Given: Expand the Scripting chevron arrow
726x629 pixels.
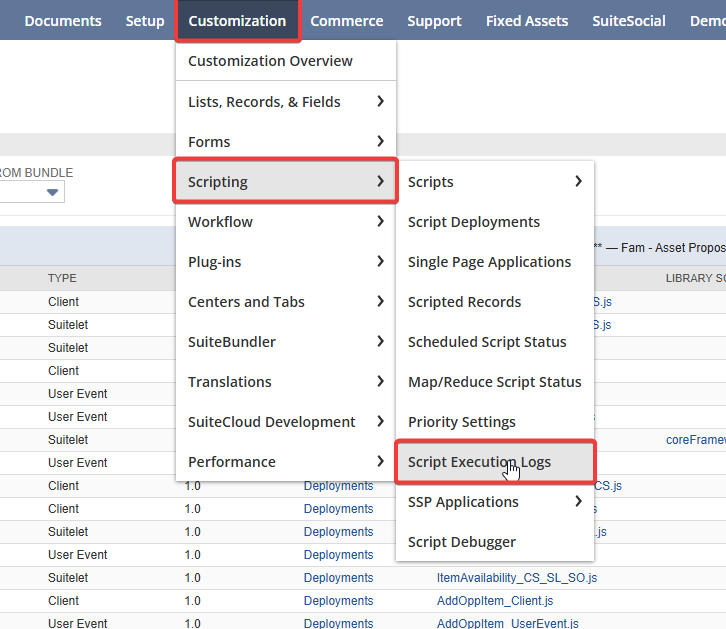Looking at the screenshot, I should (380, 181).
